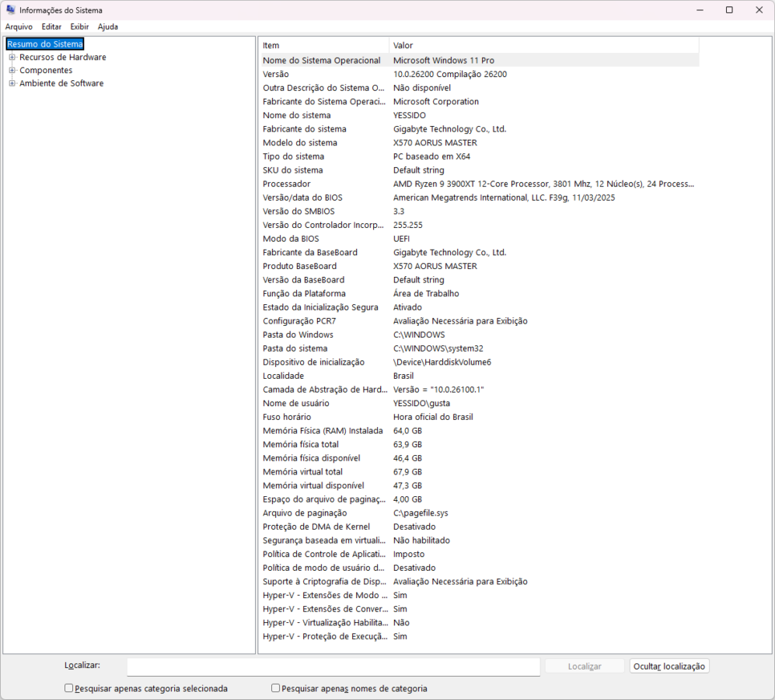Screen dimensions: 775x700
Task: Select Configuração PCR7 row
Action: click(480, 321)
